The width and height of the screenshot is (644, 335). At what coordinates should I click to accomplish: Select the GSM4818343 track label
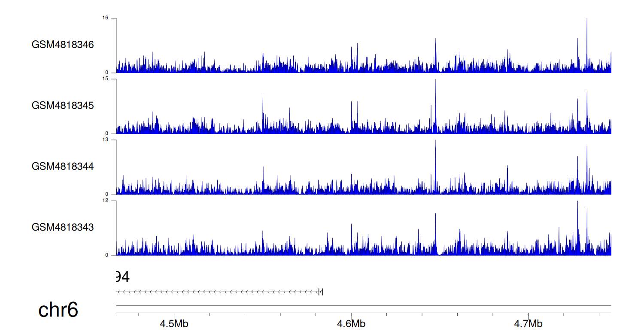pos(63,227)
